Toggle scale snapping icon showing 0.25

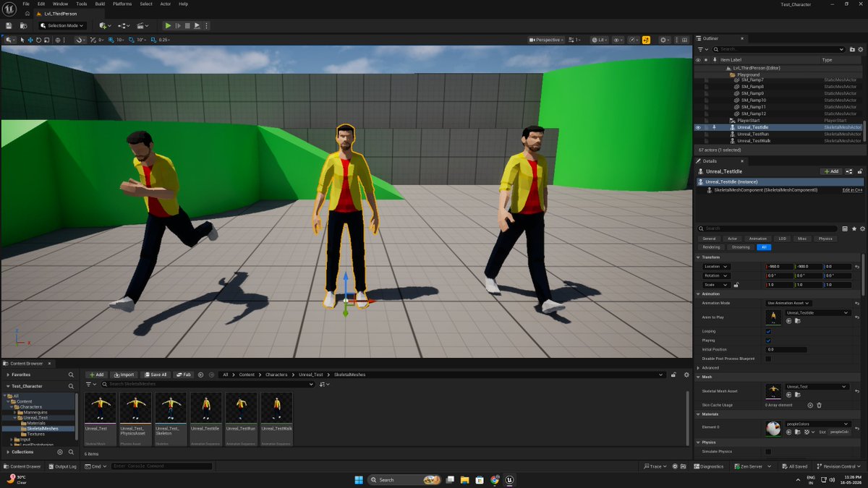pyautogui.click(x=154, y=40)
